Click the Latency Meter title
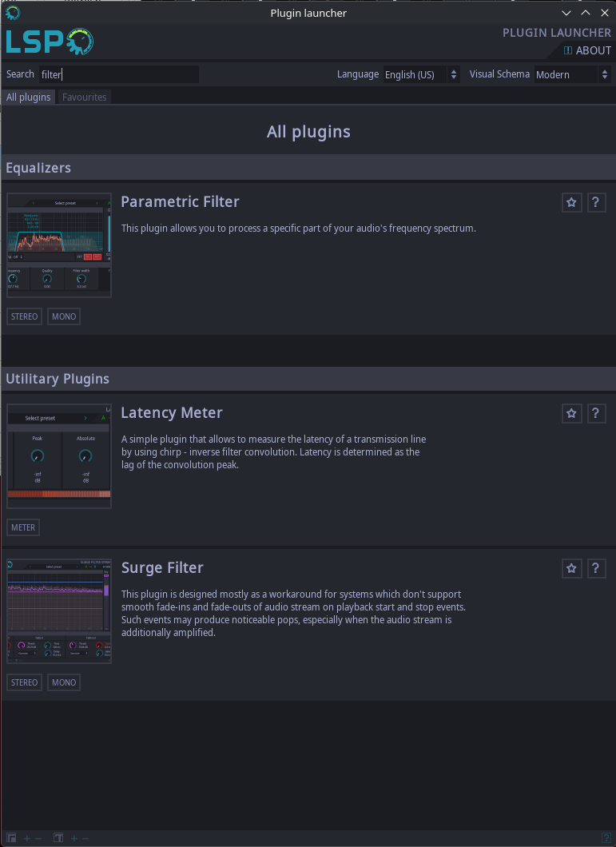 pos(172,413)
